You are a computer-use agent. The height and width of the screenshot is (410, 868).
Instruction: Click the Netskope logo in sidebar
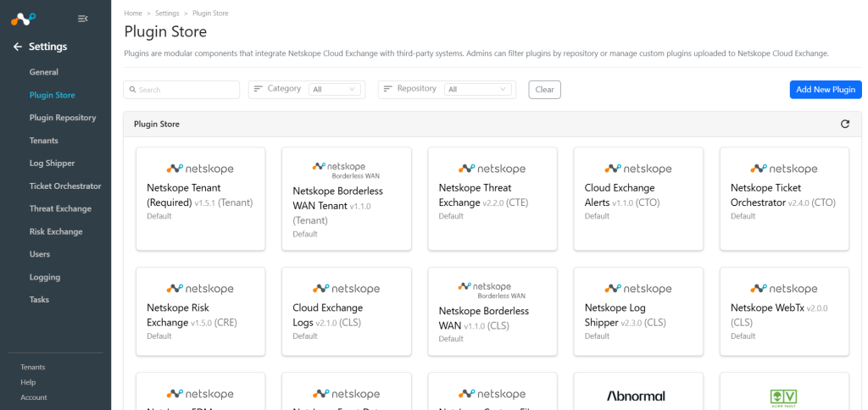pyautogui.click(x=23, y=19)
